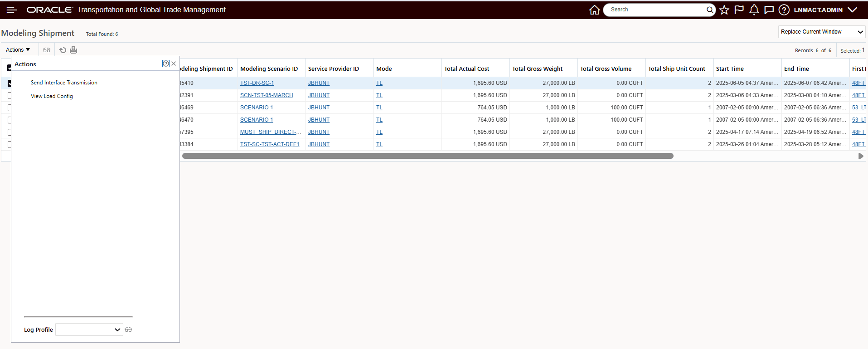The image size is (868, 349).
Task: Open TL mode link in TST-SC-TST-ACT-DEF1 row
Action: [x=379, y=144]
